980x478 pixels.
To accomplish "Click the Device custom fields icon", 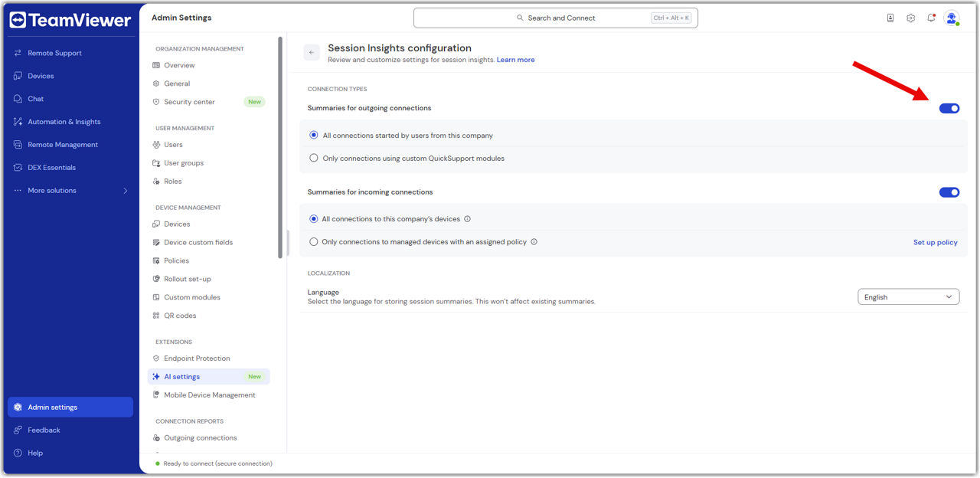I will coord(156,243).
